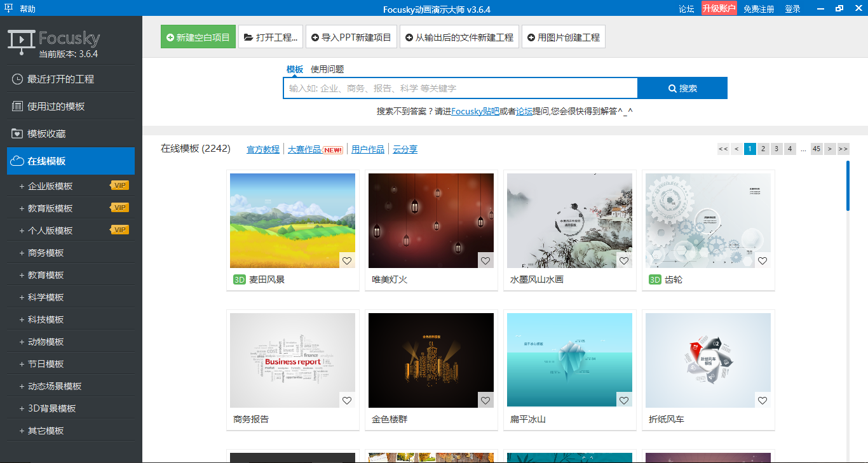Switch to the 使用问题 search tab
Viewport: 868px width, 463px height.
327,69
